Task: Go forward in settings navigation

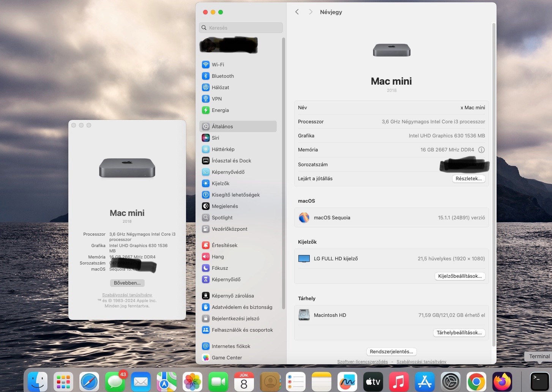Action: (x=311, y=12)
